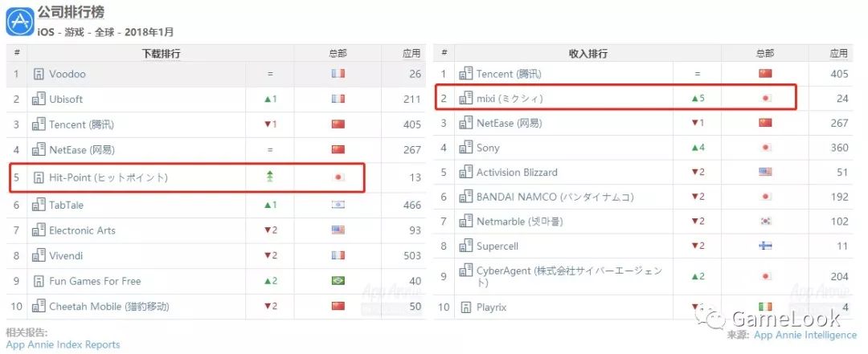The height and width of the screenshot is (354, 868).
Task: Click the App Store logo icon
Action: pyautogui.click(x=19, y=20)
